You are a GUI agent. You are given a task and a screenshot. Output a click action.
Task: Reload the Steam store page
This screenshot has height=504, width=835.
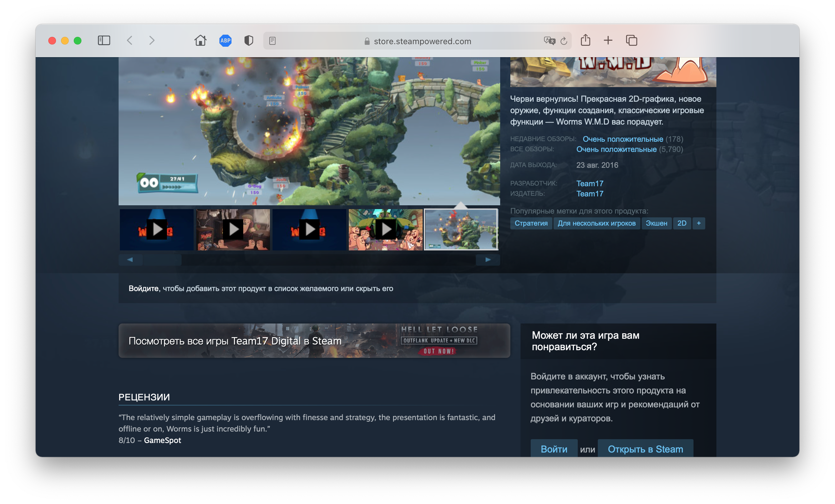coord(563,41)
